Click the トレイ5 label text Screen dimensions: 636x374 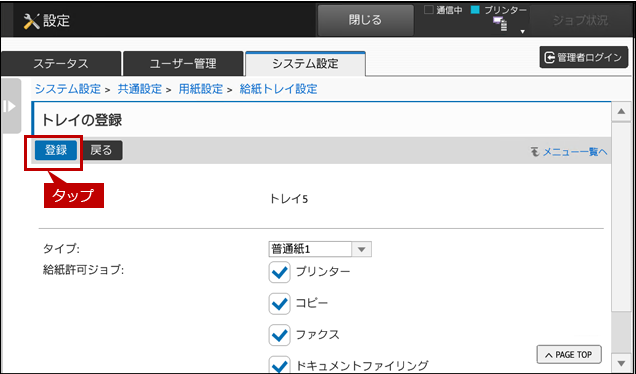tap(289, 199)
